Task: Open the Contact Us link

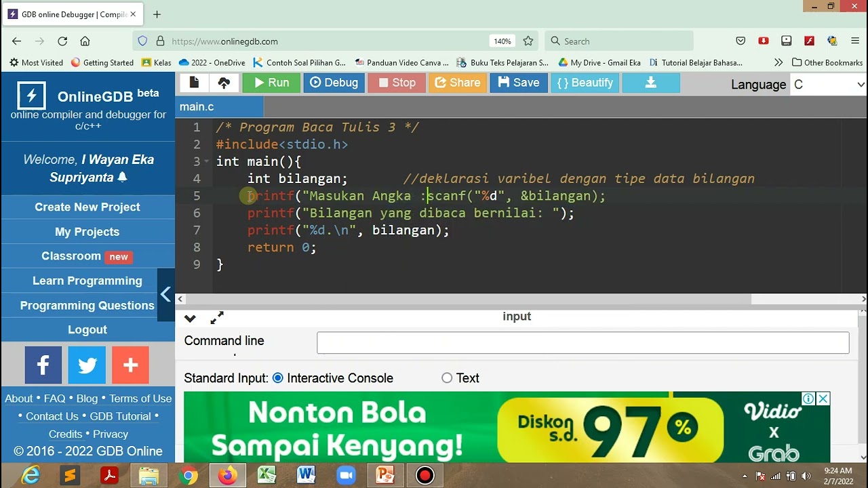Action: pyautogui.click(x=52, y=416)
